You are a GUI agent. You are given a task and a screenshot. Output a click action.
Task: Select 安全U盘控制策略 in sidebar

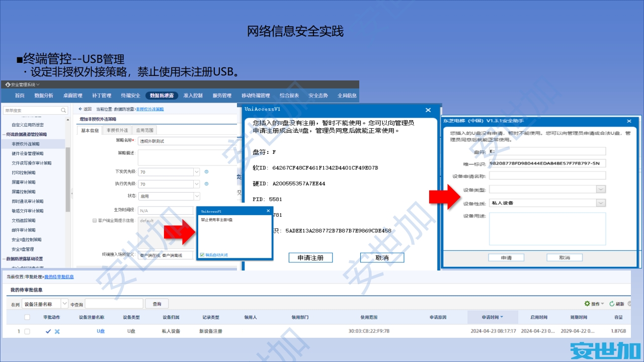coord(27,239)
